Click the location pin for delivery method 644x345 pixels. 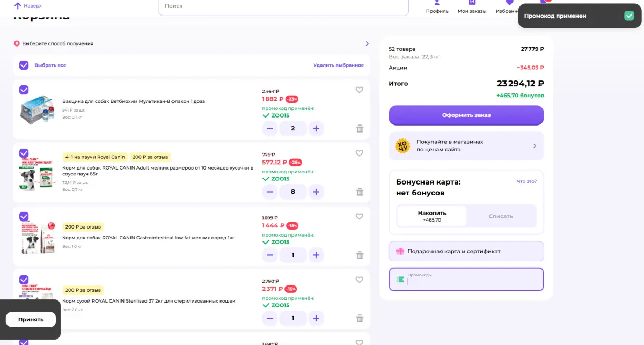(x=17, y=43)
